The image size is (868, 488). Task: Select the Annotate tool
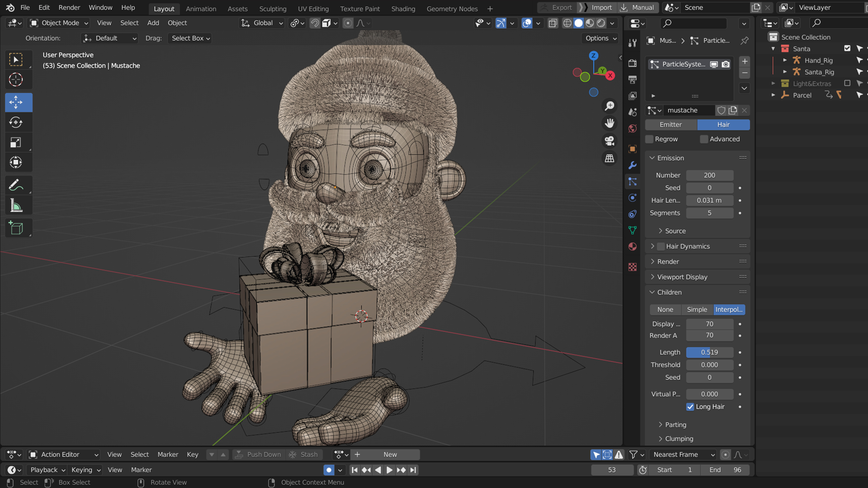pos(16,185)
